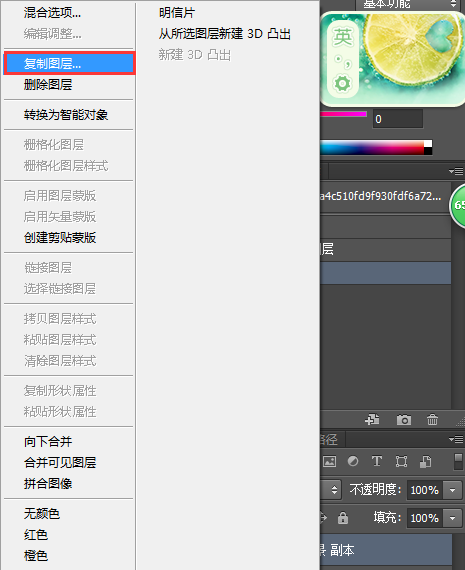Image resolution: width=465 pixels, height=570 pixels.
Task: Click the greyed 链接图层 entry
Action: click(48, 268)
